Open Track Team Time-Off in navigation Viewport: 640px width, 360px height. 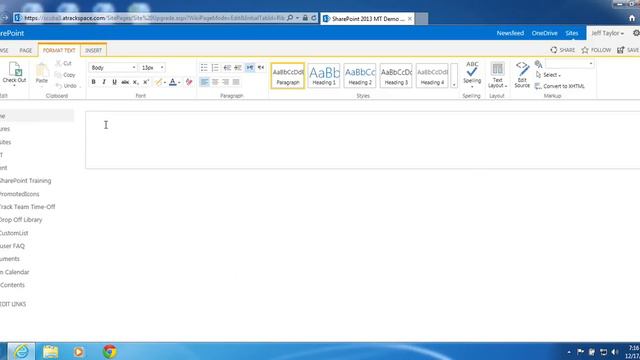27,207
